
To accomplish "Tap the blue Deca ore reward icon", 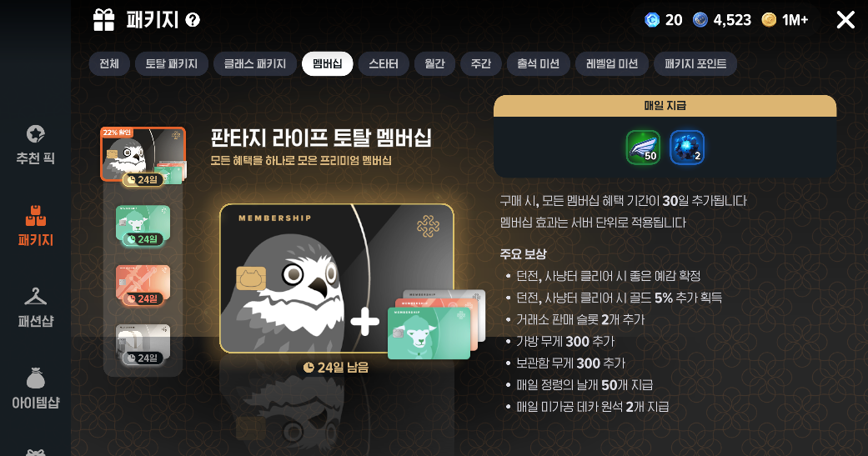I will [687, 148].
